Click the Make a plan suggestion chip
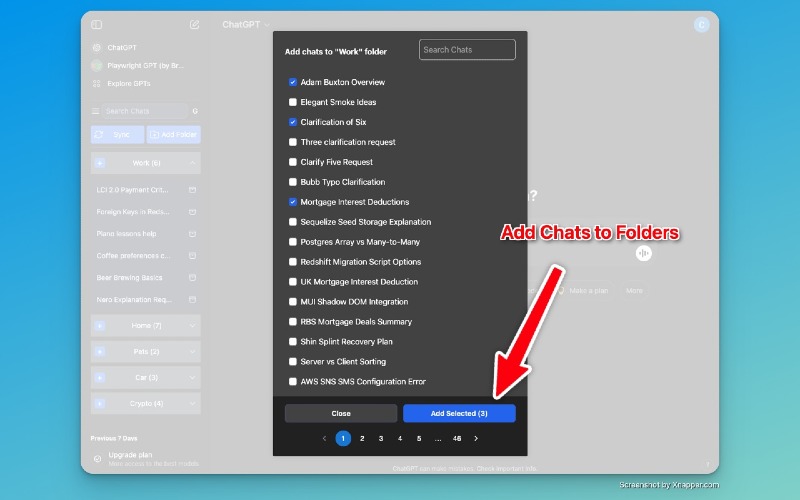Image resolution: width=800 pixels, height=500 pixels. [583, 291]
